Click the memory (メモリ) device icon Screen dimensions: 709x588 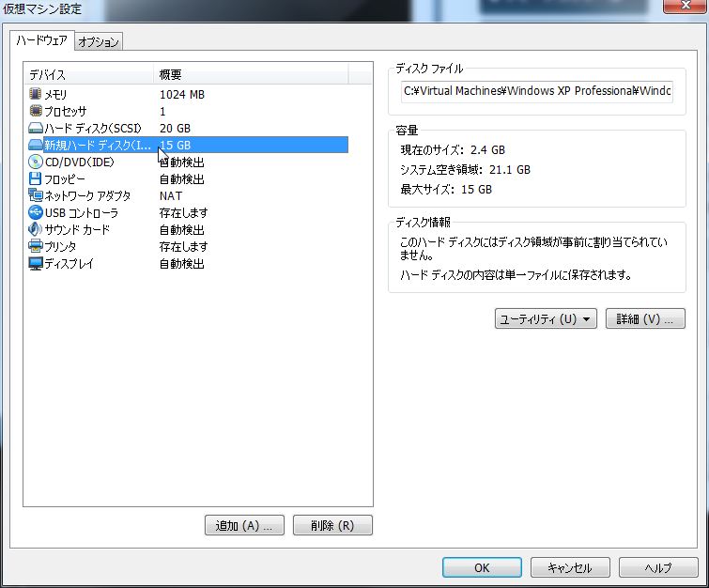36,94
